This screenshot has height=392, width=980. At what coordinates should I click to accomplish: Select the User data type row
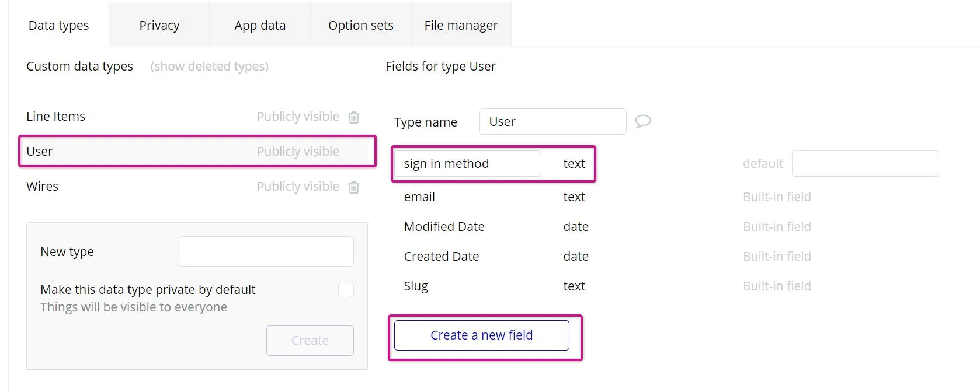pyautogui.click(x=197, y=152)
